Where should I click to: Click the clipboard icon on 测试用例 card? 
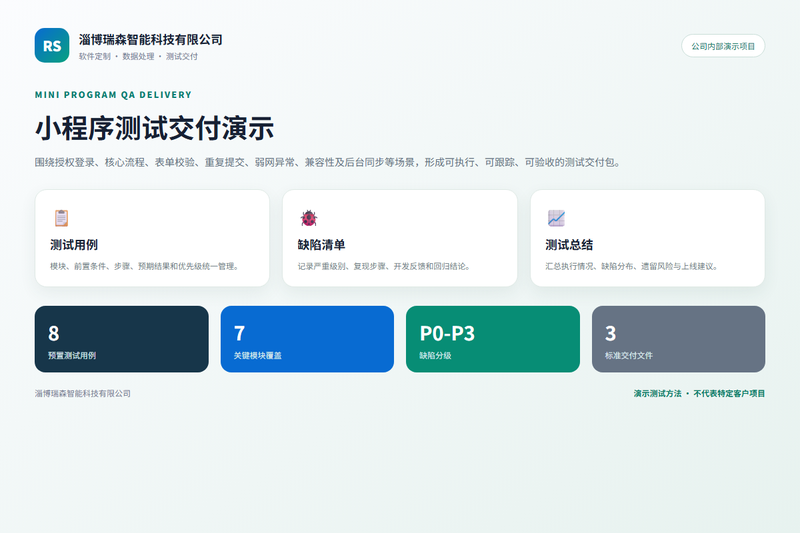tap(61, 218)
